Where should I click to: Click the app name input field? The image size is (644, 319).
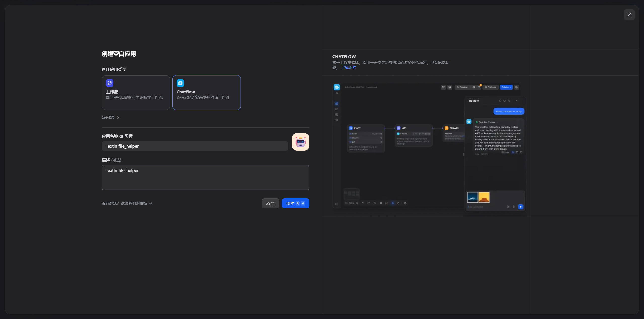coord(195,146)
